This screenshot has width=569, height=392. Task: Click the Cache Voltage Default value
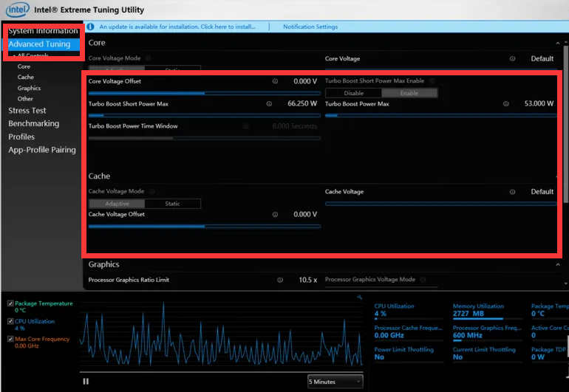(542, 192)
